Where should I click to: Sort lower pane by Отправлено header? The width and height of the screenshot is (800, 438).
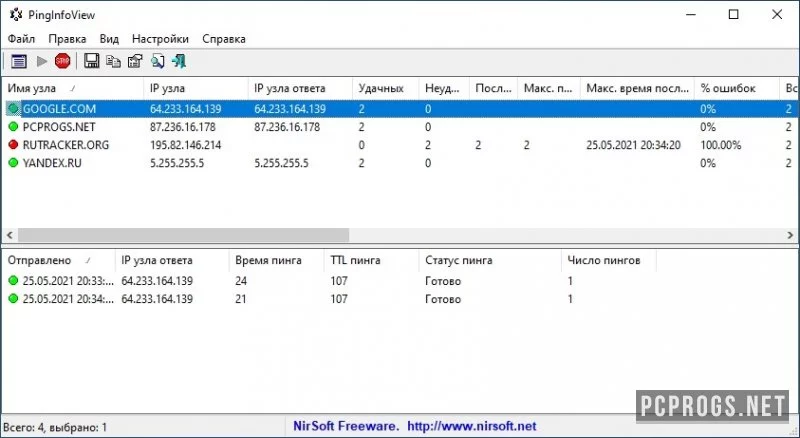coord(58,260)
